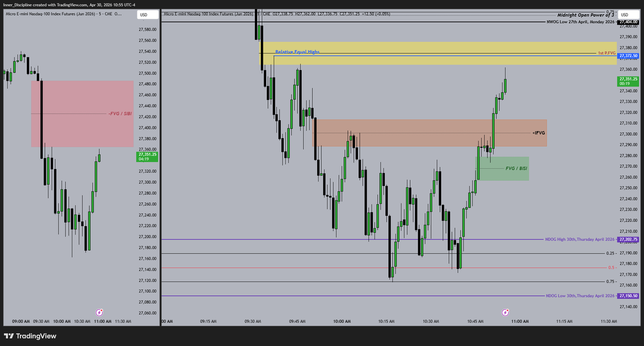Click the purple 27,202.75 price label
The image size is (644, 346).
tap(627, 240)
